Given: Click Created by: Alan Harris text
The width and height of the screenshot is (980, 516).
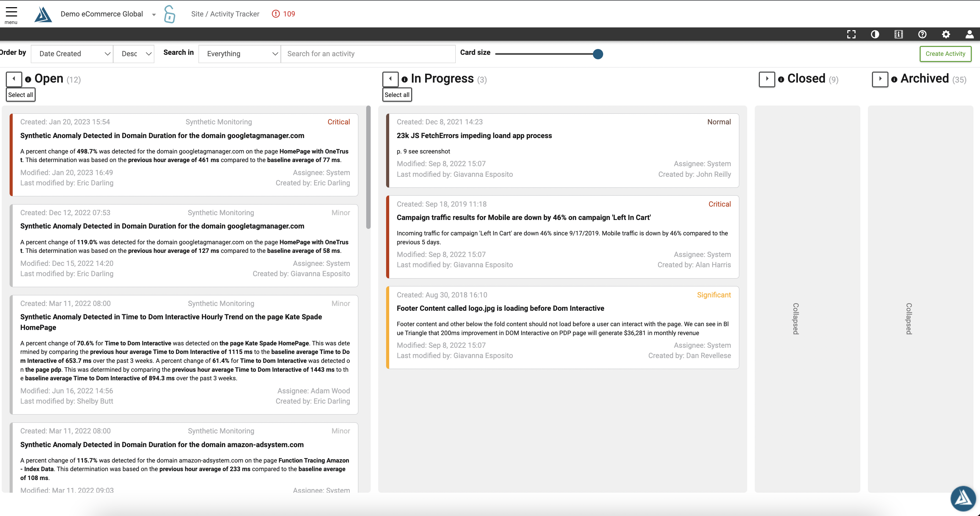Looking at the screenshot, I should (694, 265).
